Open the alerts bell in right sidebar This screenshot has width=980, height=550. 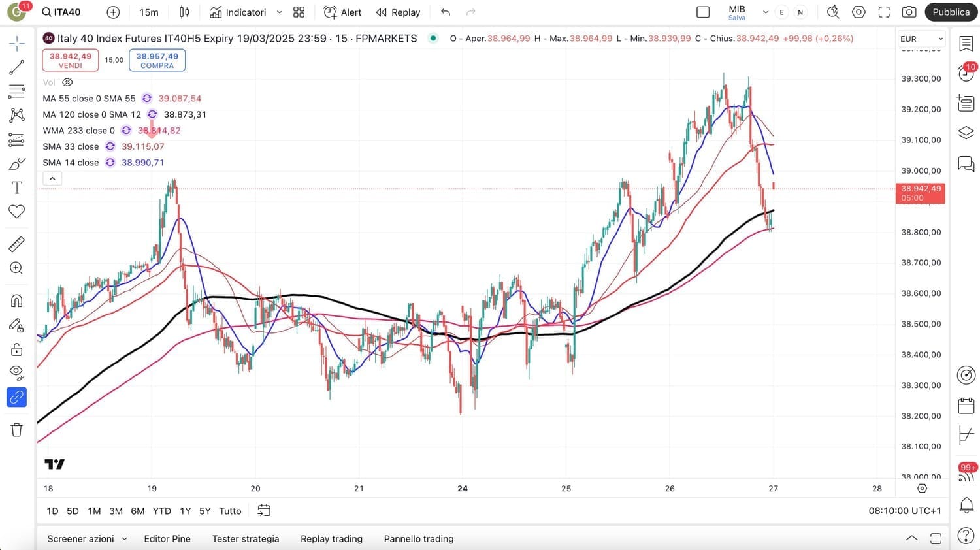click(x=966, y=505)
